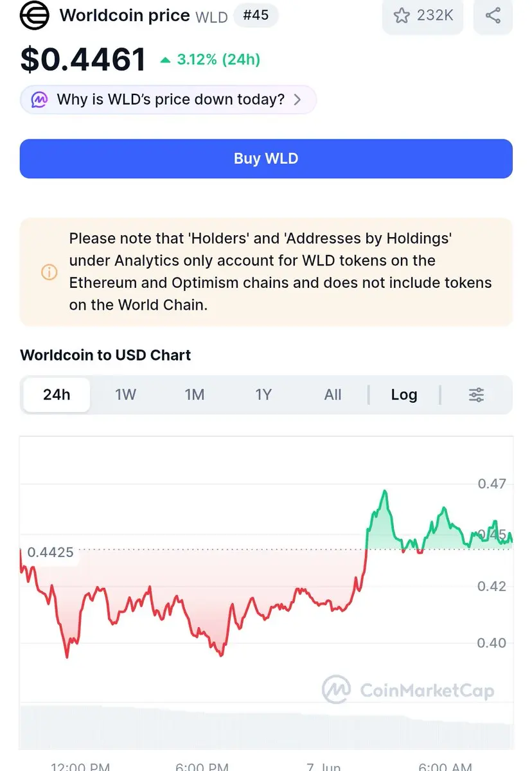Screen dimensions: 532x771
Task: Click the green 24h change arrow
Action: point(166,60)
